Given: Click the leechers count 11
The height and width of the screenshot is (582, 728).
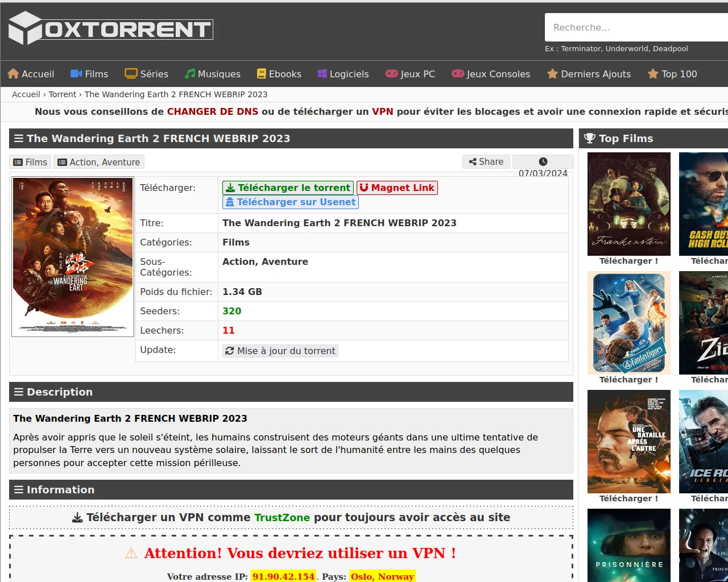Looking at the screenshot, I should pos(229,330).
